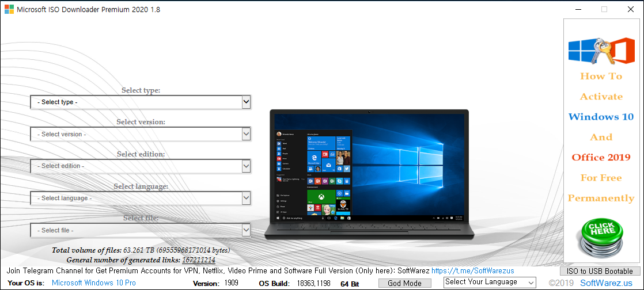644x290 pixels.
Task: Click the ISO to USB Bootable button
Action: tap(600, 271)
